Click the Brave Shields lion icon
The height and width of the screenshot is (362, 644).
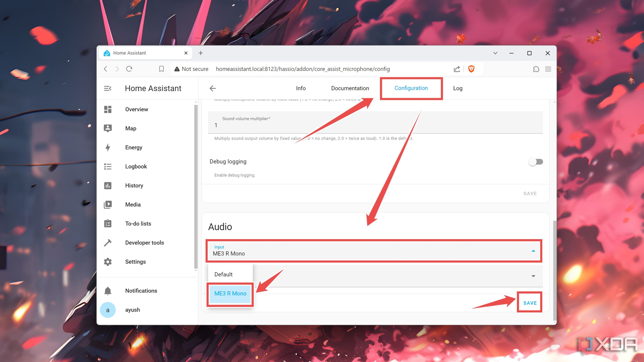[x=471, y=69]
